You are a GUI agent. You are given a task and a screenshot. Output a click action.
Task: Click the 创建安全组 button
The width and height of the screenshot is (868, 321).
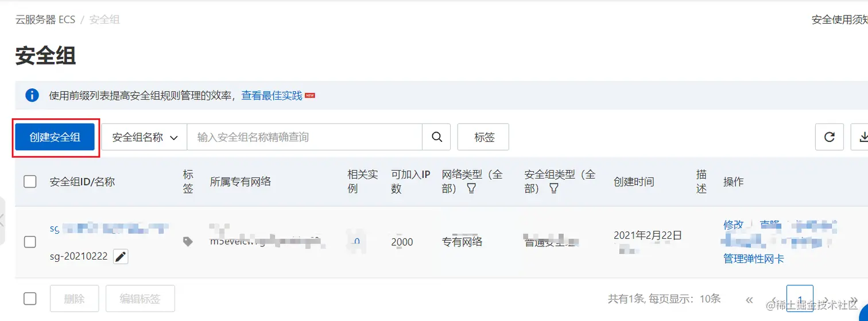55,137
